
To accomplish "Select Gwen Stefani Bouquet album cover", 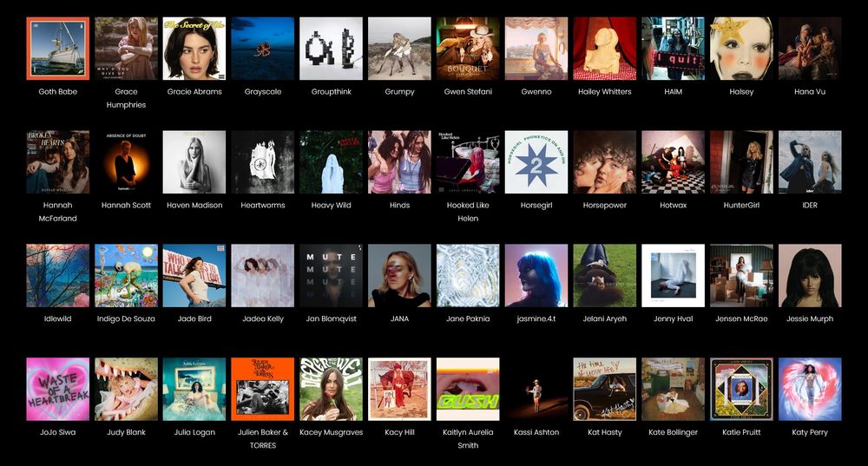I will [468, 48].
